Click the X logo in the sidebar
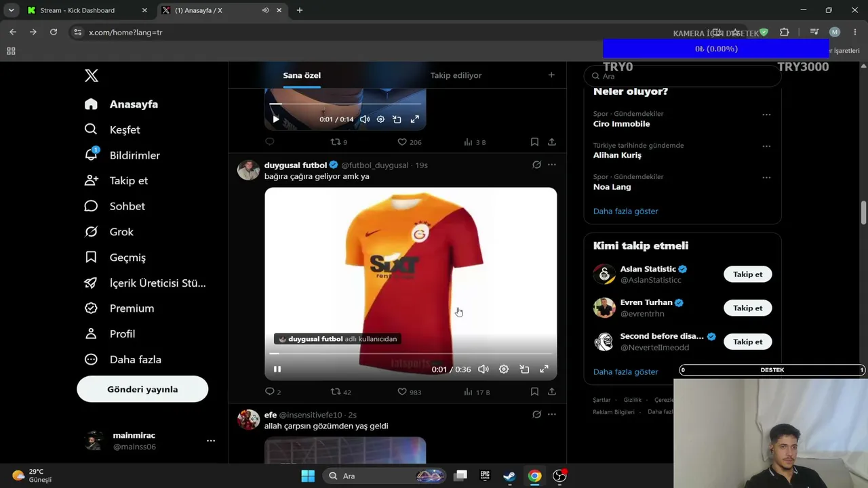This screenshot has width=868, height=488. point(92,76)
